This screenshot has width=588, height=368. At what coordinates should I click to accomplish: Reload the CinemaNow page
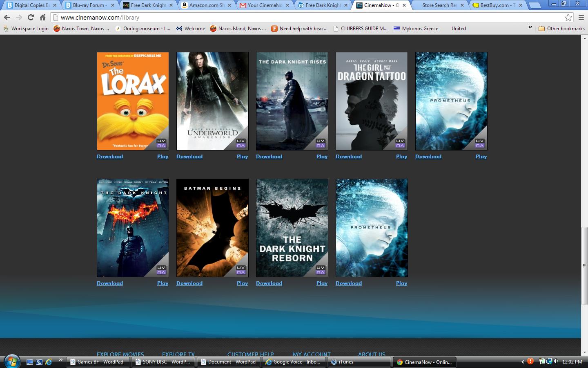pos(31,18)
